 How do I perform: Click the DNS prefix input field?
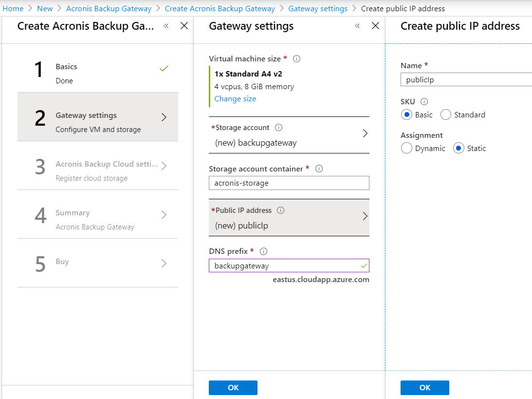[x=289, y=266]
